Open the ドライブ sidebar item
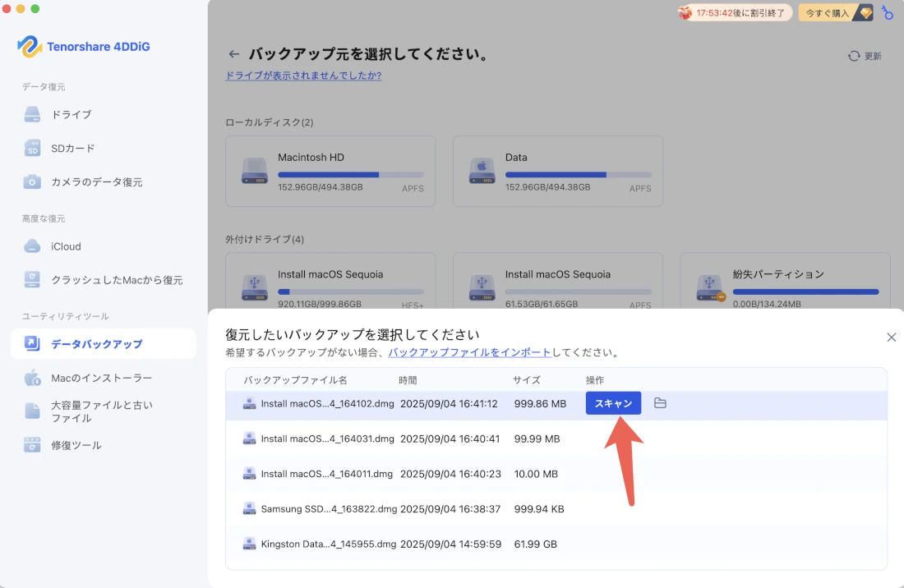 click(103, 115)
